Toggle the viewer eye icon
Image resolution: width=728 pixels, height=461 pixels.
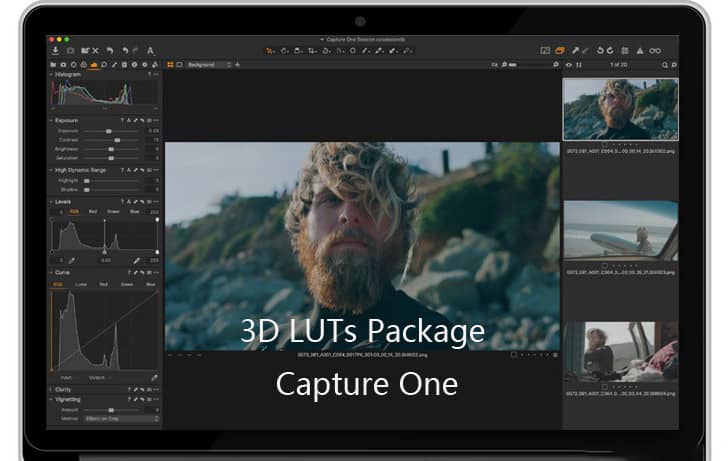click(569, 65)
